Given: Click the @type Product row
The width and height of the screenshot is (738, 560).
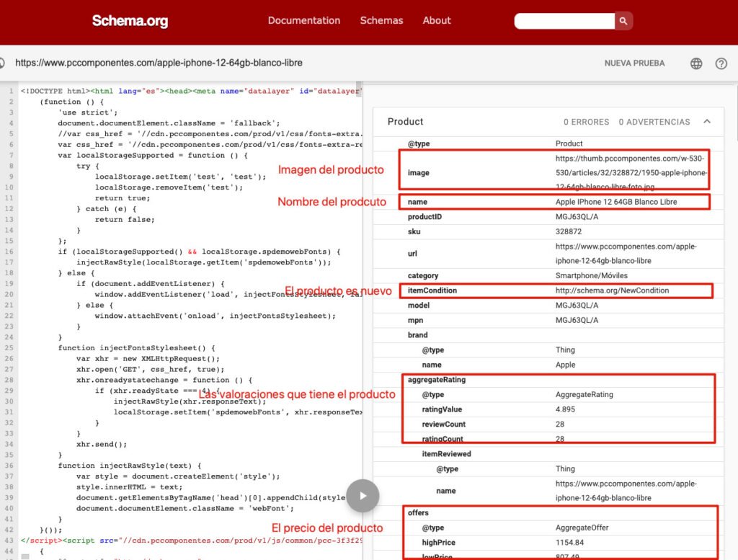Looking at the screenshot, I should [x=548, y=143].
